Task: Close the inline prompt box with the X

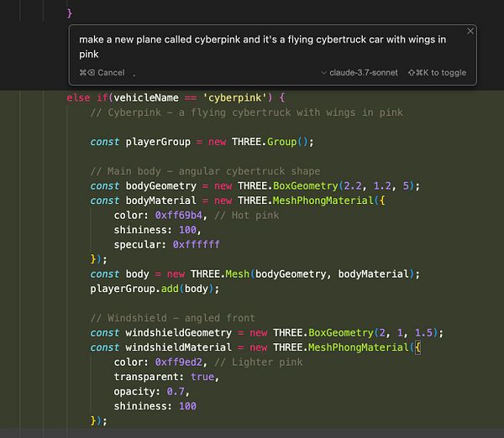Action: pyautogui.click(x=470, y=31)
